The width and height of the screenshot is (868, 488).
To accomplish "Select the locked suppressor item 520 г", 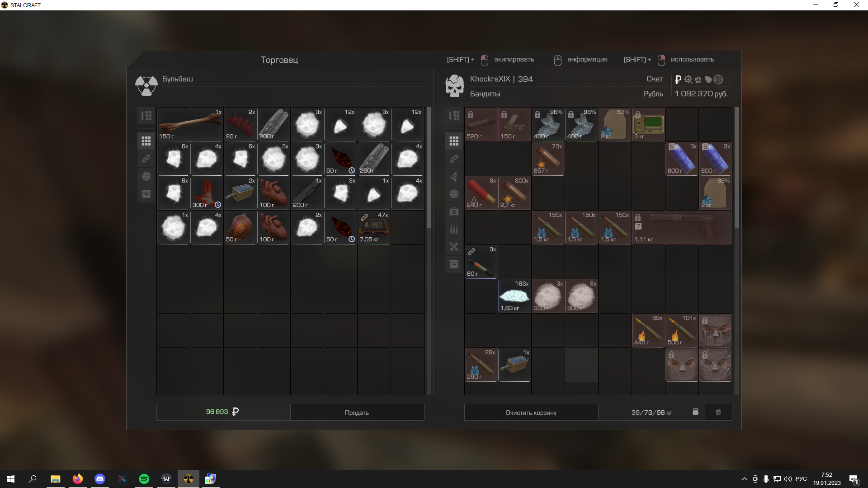I will point(481,124).
